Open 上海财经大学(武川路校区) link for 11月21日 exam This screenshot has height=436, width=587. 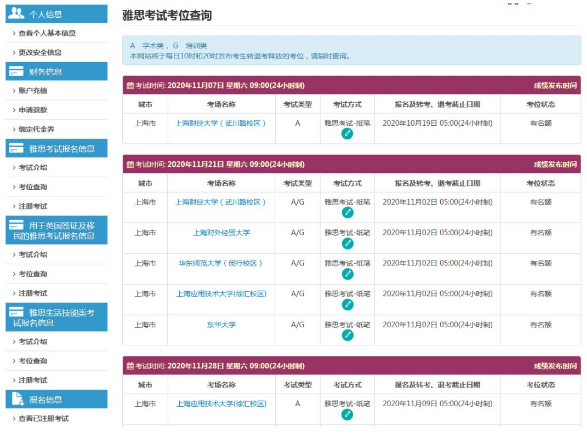pyautogui.click(x=221, y=202)
